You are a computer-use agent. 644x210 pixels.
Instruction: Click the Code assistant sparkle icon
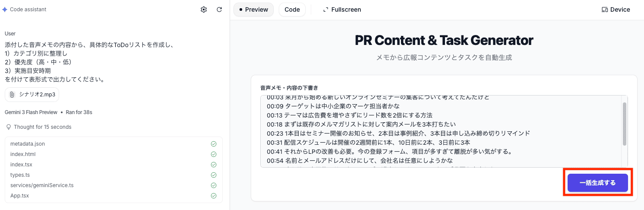pyautogui.click(x=5, y=10)
